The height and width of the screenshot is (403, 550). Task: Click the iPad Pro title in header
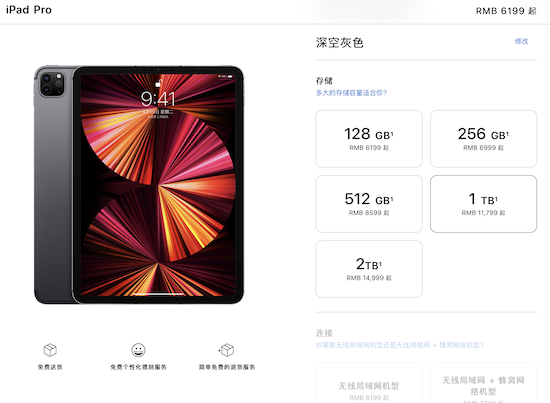[x=29, y=10]
